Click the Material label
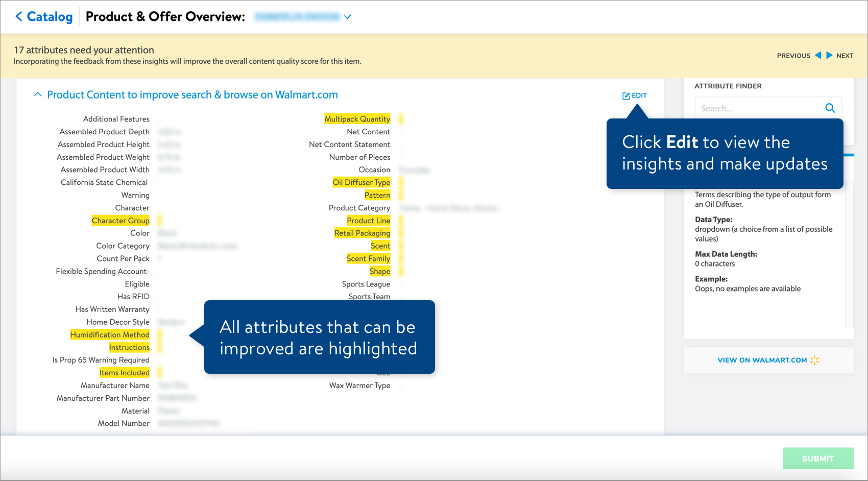868x481 pixels. click(x=135, y=411)
